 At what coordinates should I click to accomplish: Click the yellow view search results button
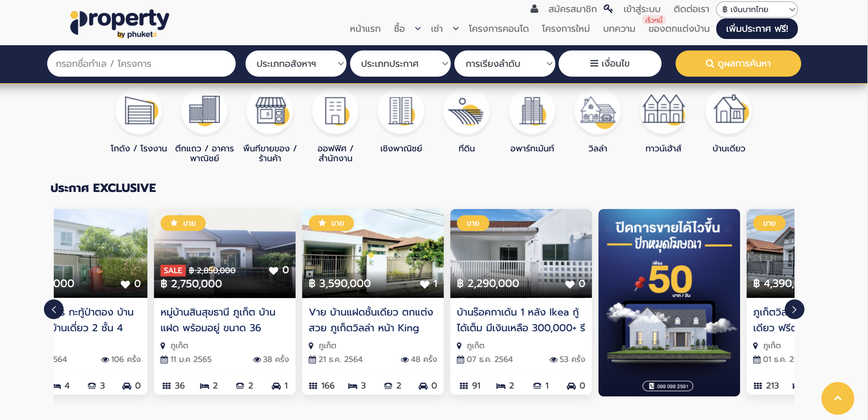(x=738, y=64)
